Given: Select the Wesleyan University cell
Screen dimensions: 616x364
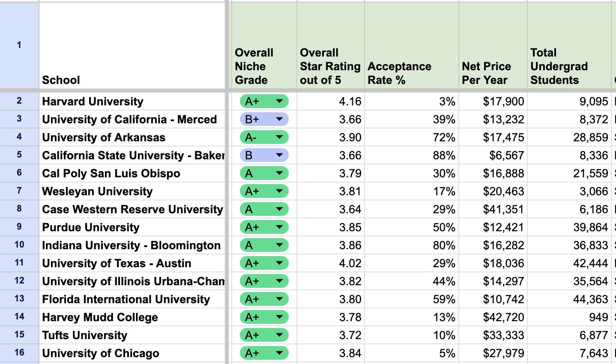Looking at the screenshot, I should (x=132, y=191).
